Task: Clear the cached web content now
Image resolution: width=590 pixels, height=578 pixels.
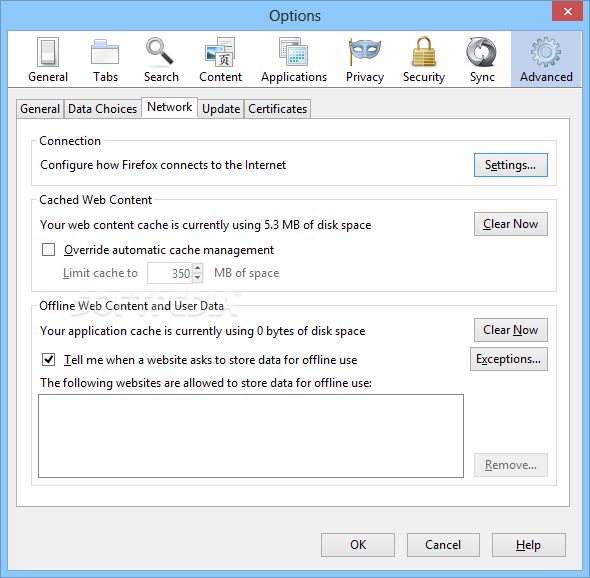Action: click(x=511, y=224)
